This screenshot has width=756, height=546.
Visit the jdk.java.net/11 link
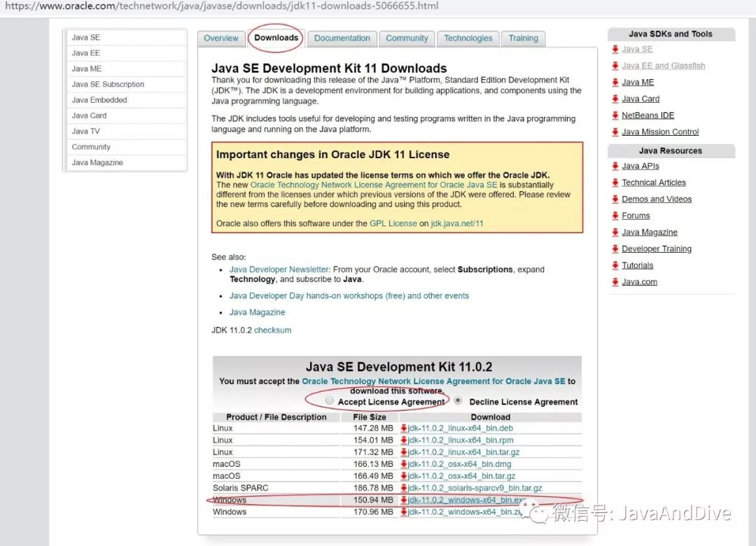pyautogui.click(x=456, y=223)
